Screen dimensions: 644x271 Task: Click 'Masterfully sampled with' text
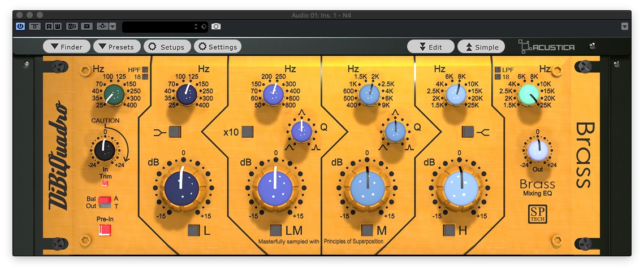coord(289,242)
